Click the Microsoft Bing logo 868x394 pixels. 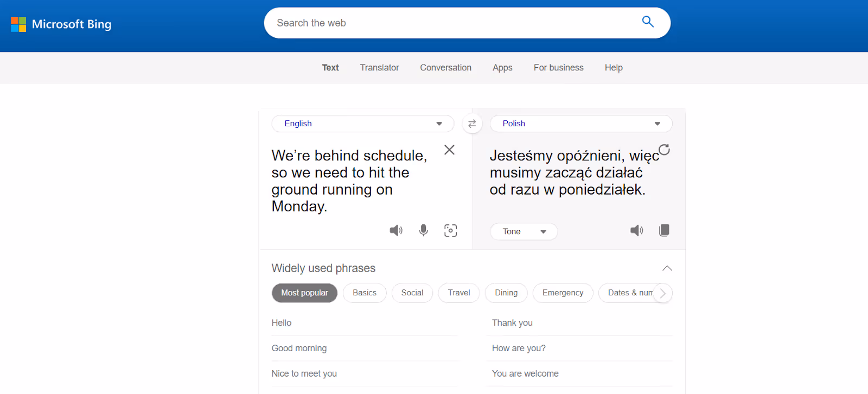pos(61,24)
